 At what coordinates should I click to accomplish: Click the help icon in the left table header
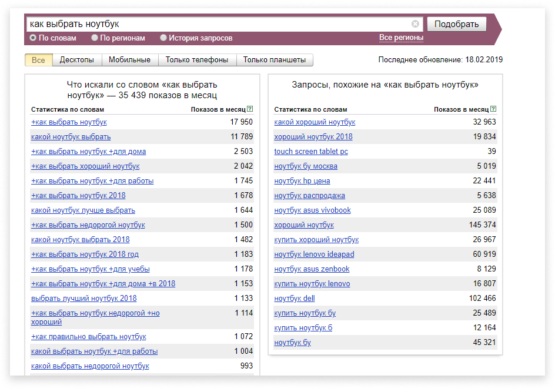250,109
